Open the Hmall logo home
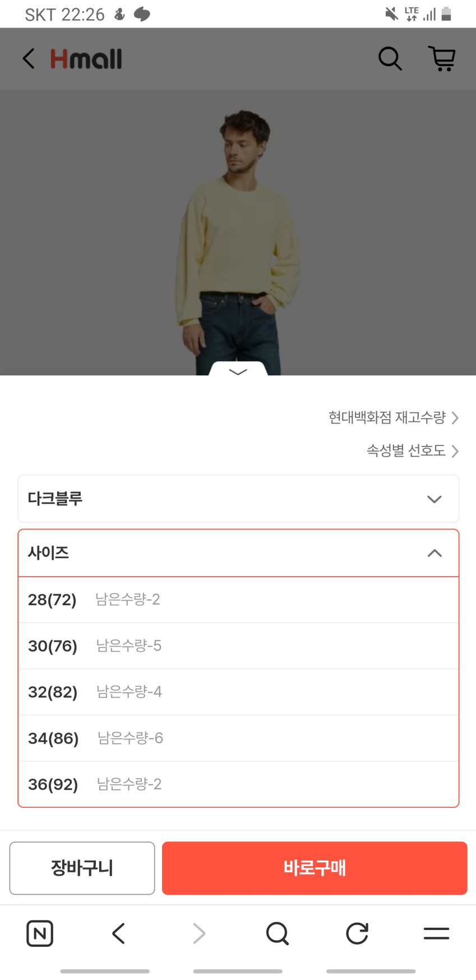Viewport: 476px width, 980px height. click(x=86, y=59)
